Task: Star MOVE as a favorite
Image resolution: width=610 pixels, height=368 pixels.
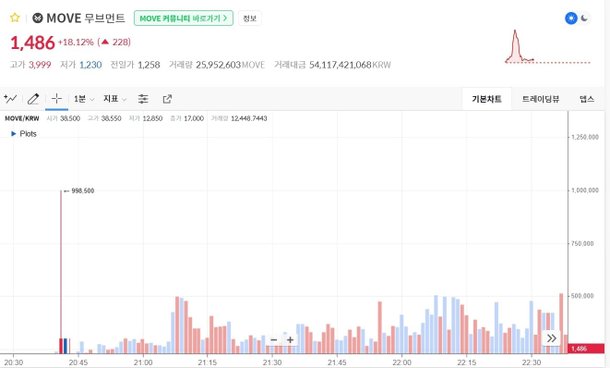Action: (x=15, y=18)
